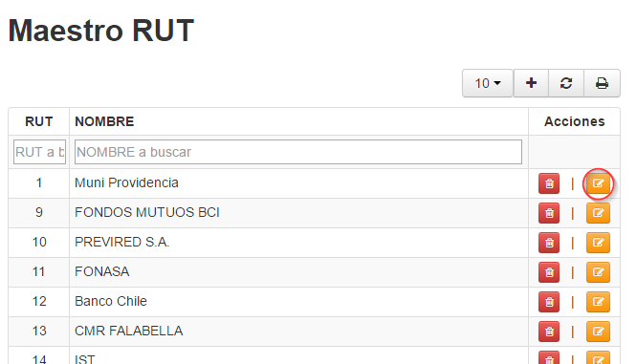Edit the Muni Providencia record
Screen dimensions: 637x364
click(598, 183)
